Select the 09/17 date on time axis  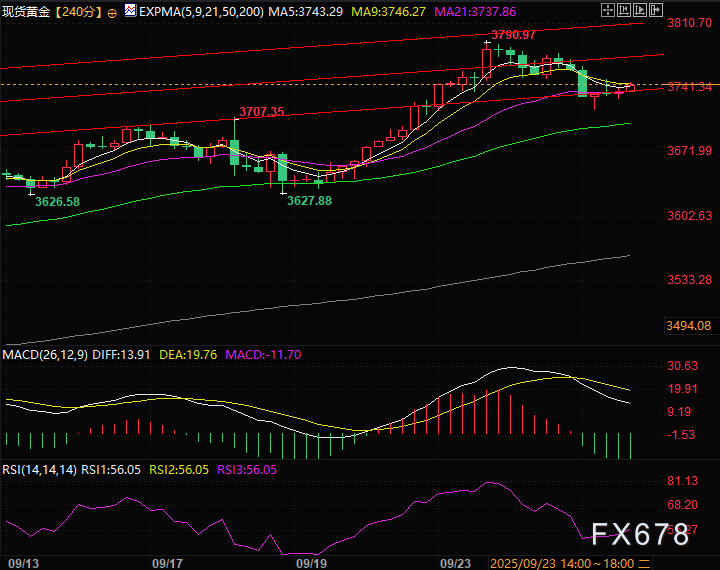point(167,564)
